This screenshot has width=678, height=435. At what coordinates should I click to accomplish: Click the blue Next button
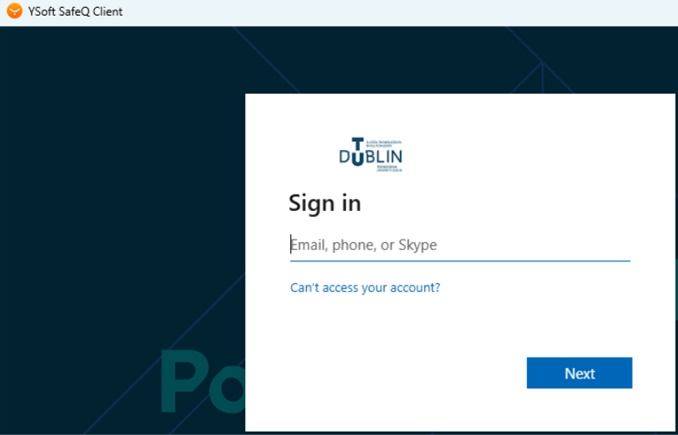click(x=579, y=373)
